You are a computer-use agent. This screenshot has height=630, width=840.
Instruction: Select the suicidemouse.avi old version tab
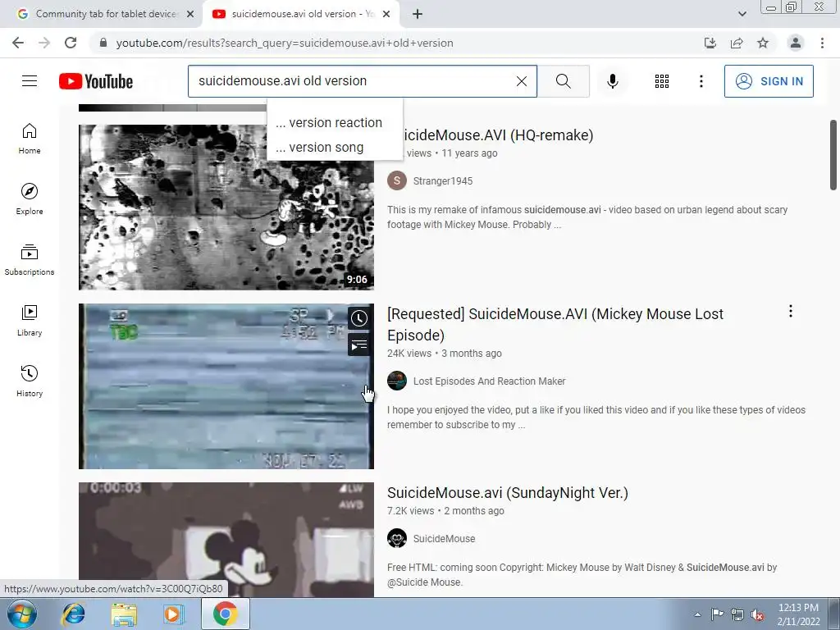300,14
